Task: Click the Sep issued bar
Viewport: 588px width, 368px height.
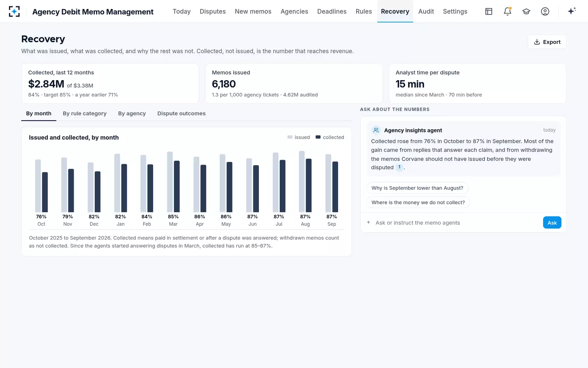Action: point(328,183)
